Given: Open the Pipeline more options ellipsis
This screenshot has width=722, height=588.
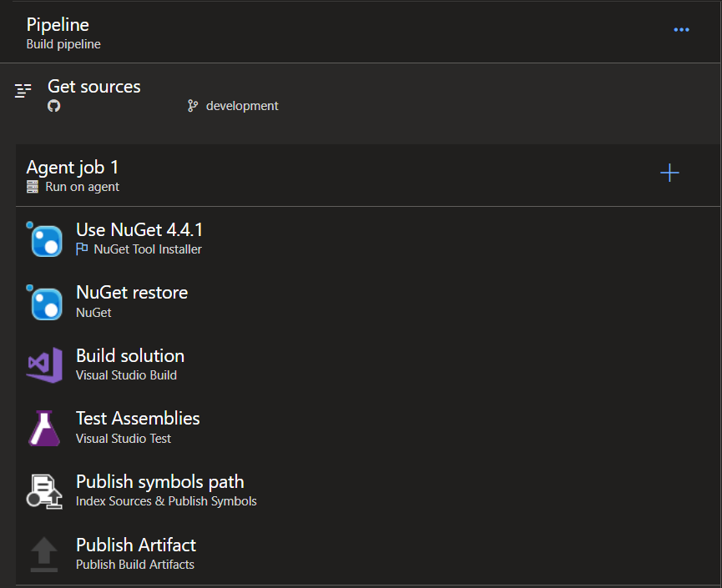Looking at the screenshot, I should click(681, 30).
